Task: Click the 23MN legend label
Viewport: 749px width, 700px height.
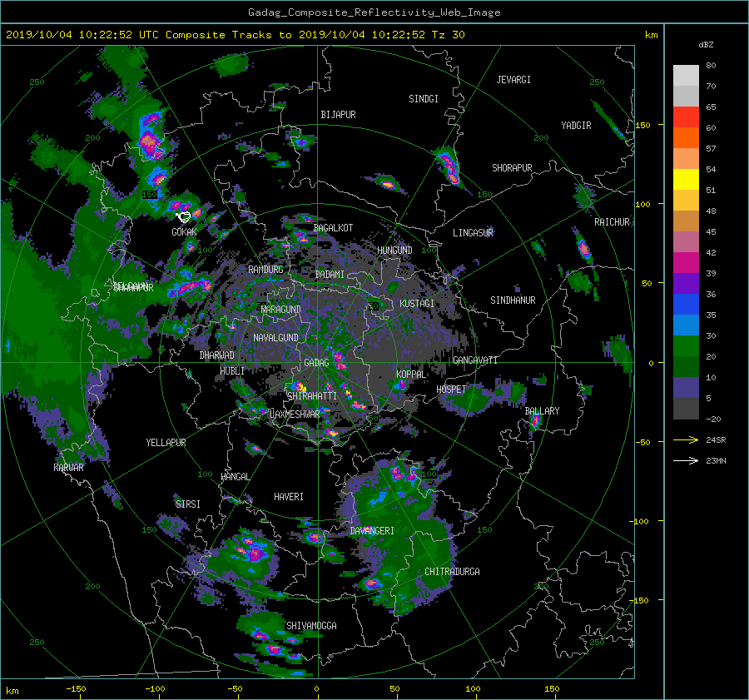Action: 716,461
